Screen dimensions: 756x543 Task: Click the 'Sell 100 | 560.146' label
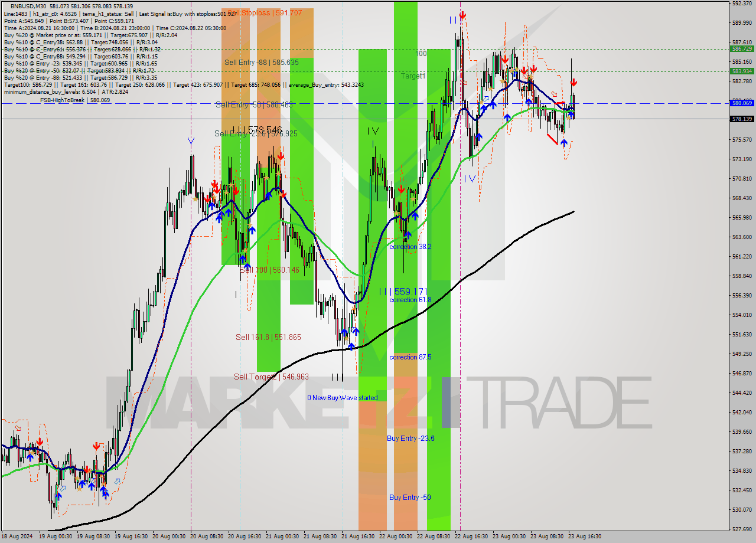(269, 270)
